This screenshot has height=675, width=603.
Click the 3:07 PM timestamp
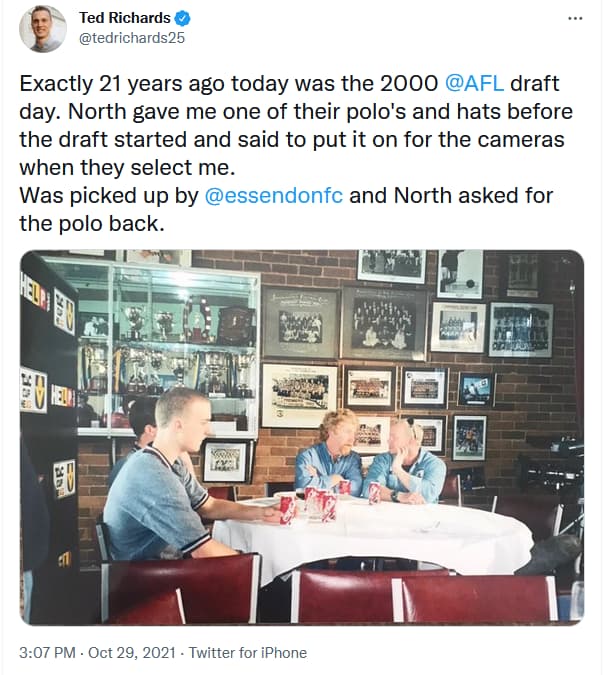[47, 653]
